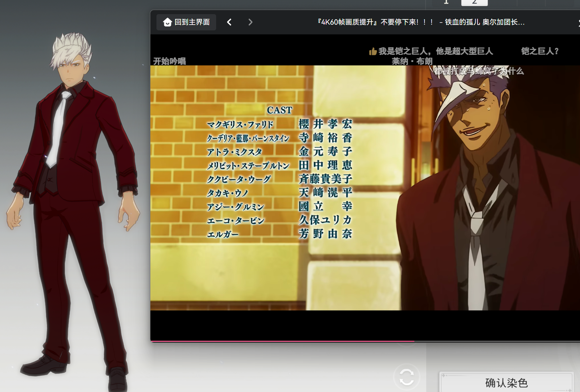Click the 确认染色 button

coord(506,383)
